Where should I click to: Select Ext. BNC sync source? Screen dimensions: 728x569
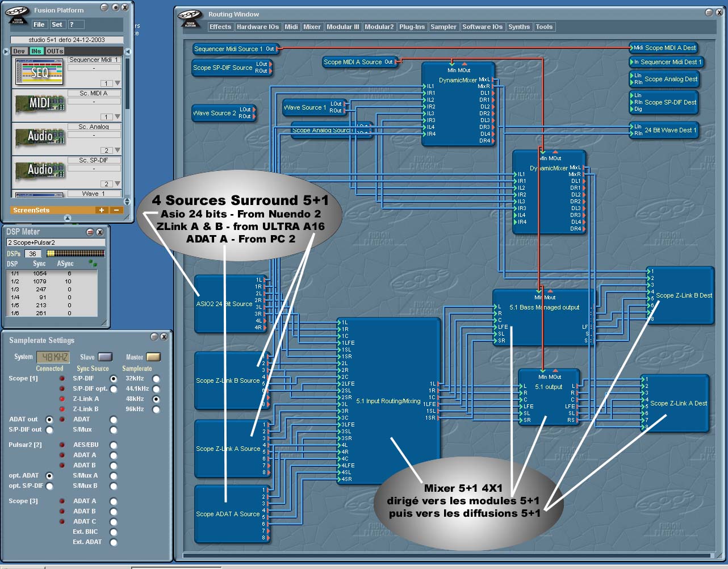[x=114, y=532]
